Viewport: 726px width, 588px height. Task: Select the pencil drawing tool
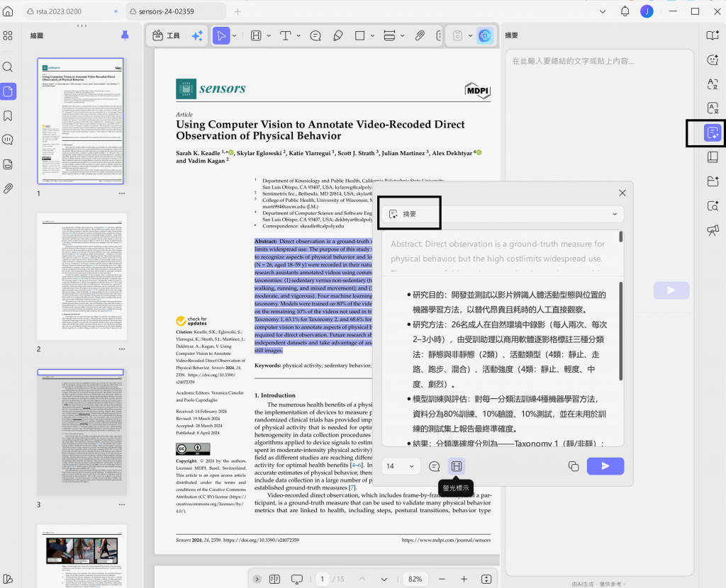click(338, 35)
